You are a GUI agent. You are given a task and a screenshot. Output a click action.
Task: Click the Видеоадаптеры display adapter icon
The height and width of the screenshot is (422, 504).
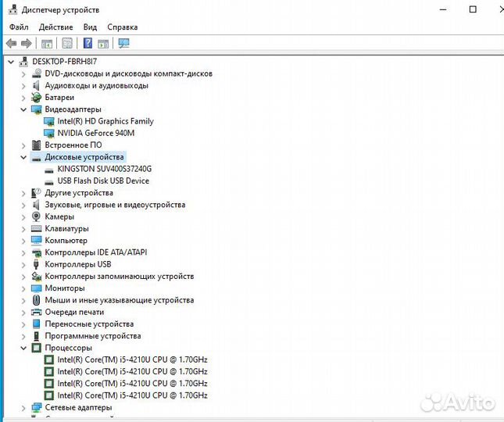pos(36,109)
